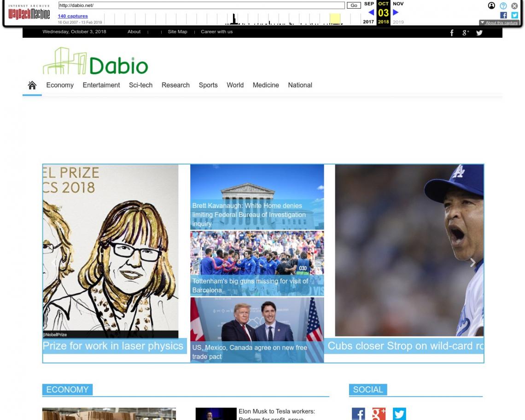The image size is (525, 420).
Task: Open Google Plus icon in Social section
Action: pyautogui.click(x=379, y=414)
